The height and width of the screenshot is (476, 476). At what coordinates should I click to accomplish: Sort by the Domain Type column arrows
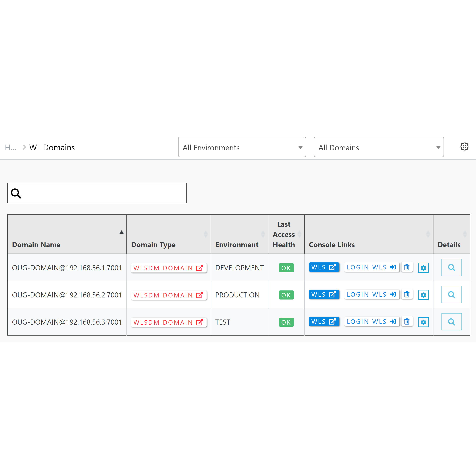point(206,234)
